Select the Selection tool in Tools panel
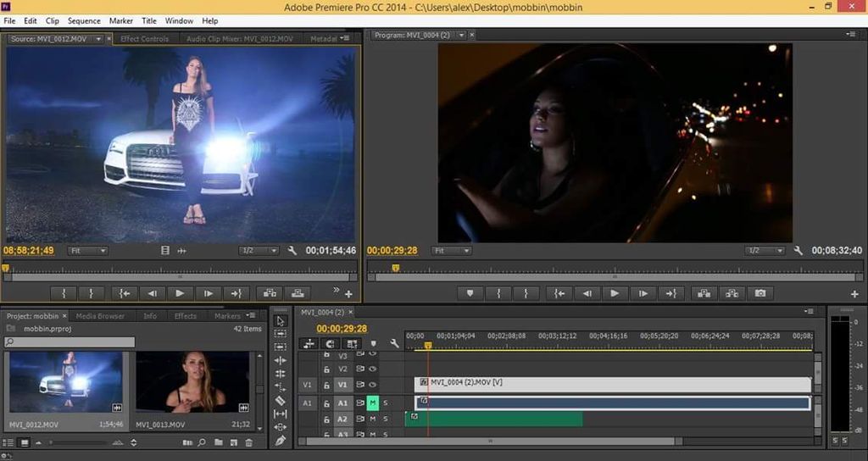This screenshot has height=461, width=868. [x=280, y=321]
